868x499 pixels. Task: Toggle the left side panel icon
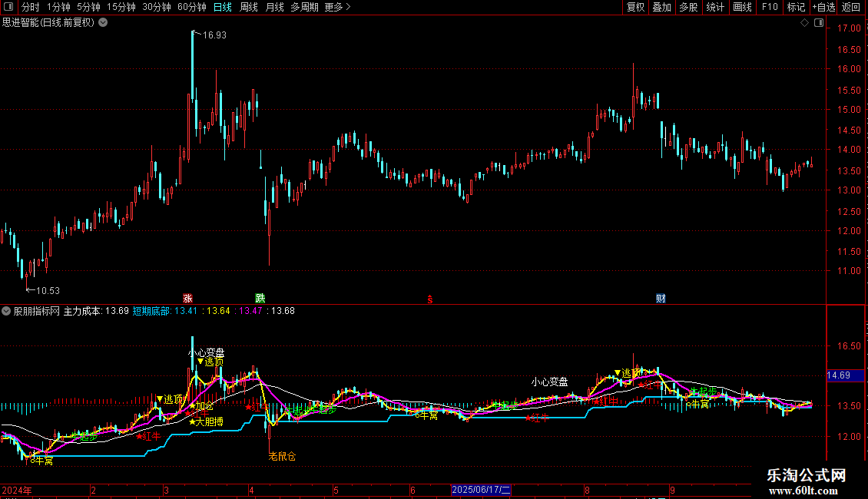(x=8, y=8)
